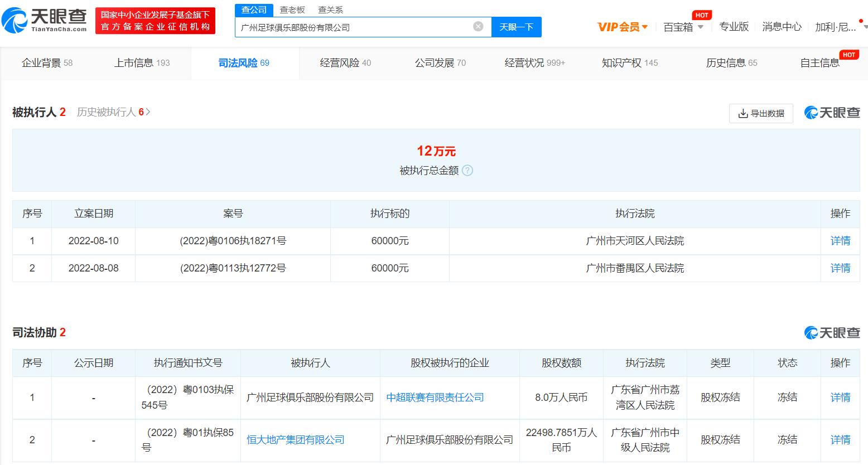868x465 pixels.
Task: Click the 8.0万人民币 equity amount cell
Action: click(x=561, y=398)
